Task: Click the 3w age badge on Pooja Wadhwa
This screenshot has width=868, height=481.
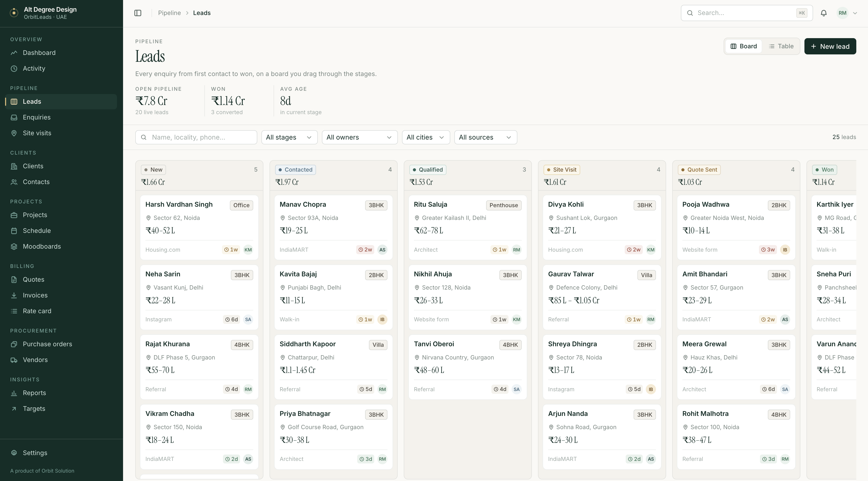Action: (x=768, y=250)
